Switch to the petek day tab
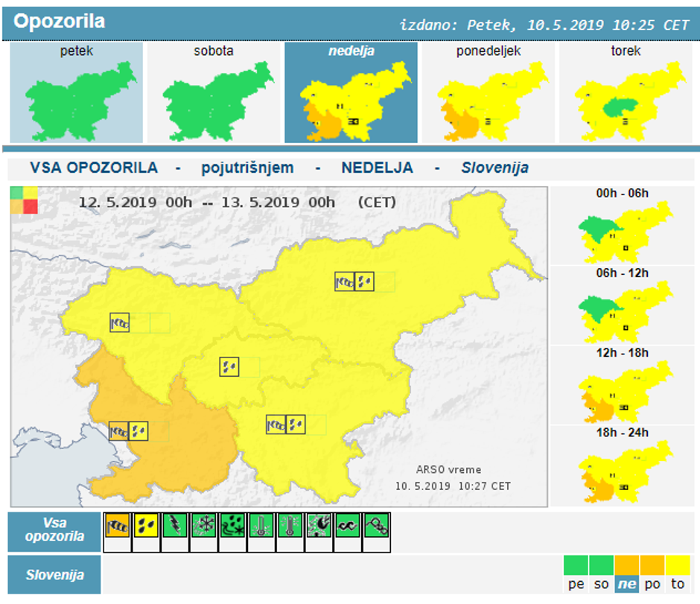This screenshot has width=700, height=604. [77, 93]
